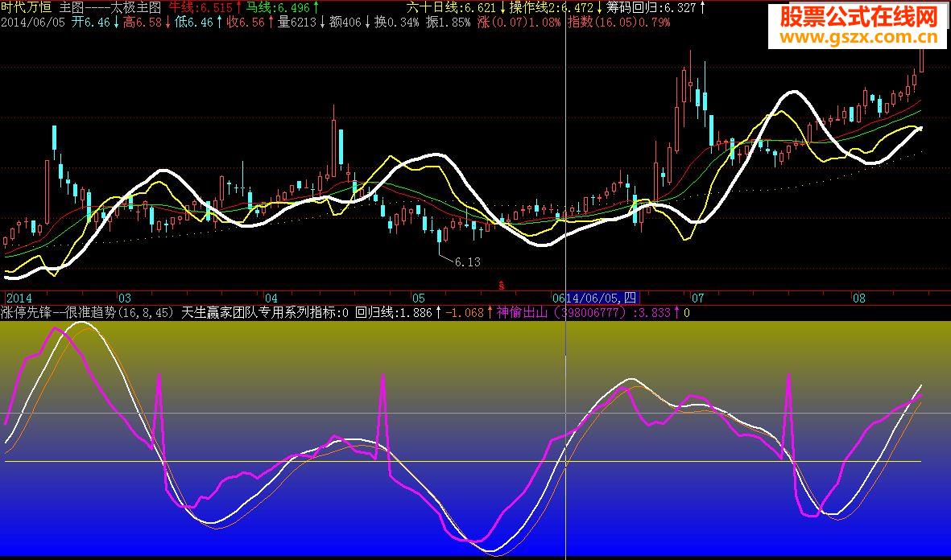Click the up arrow after 牛线 6.515
This screenshot has height=560, width=951.
click(239, 7)
